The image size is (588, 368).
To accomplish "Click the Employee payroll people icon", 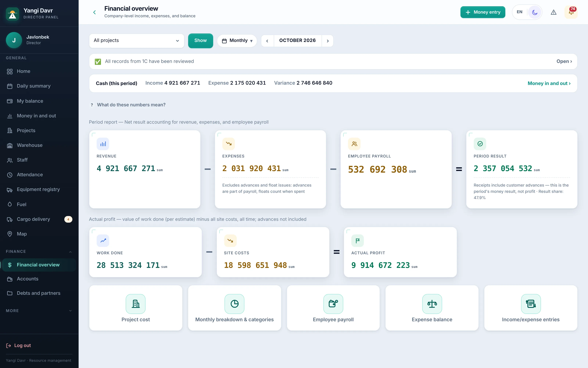I will tap(354, 144).
